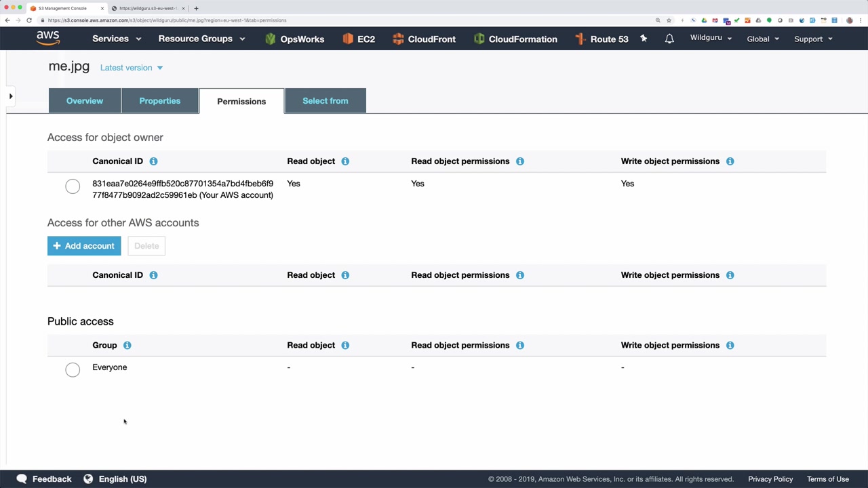Viewport: 868px width, 488px height.
Task: Expand the Services dropdown menu
Action: [x=117, y=39]
